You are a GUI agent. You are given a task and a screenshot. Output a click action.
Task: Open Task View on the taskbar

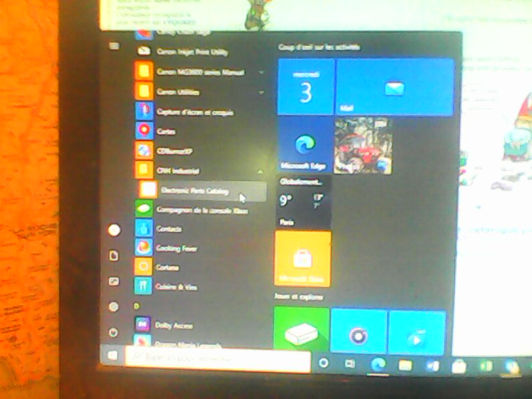[350, 364]
